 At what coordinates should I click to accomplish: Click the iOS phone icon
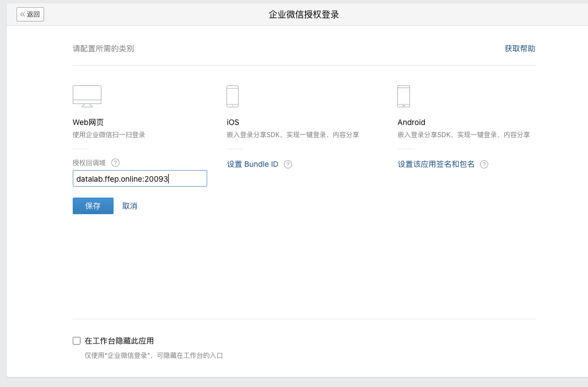pyautogui.click(x=233, y=96)
